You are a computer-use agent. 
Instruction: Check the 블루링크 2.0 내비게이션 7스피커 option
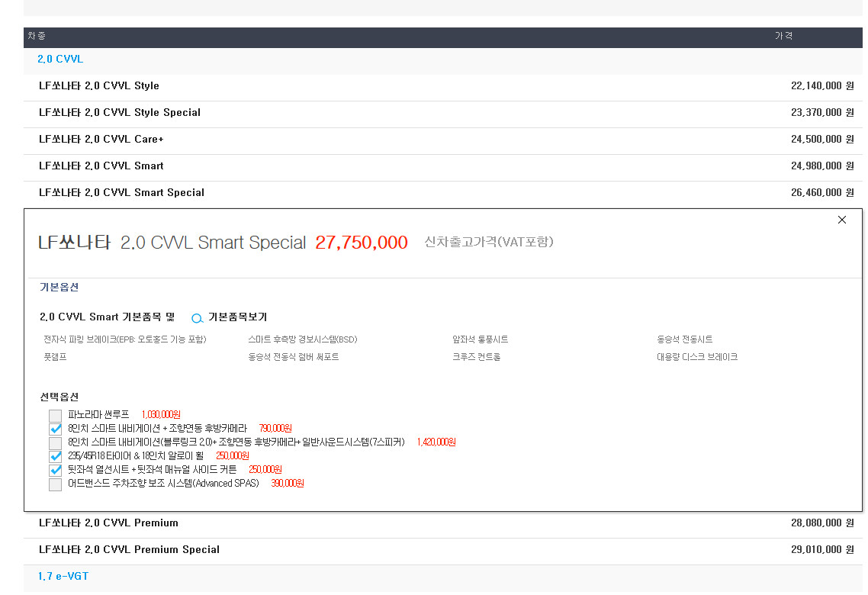pos(56,442)
